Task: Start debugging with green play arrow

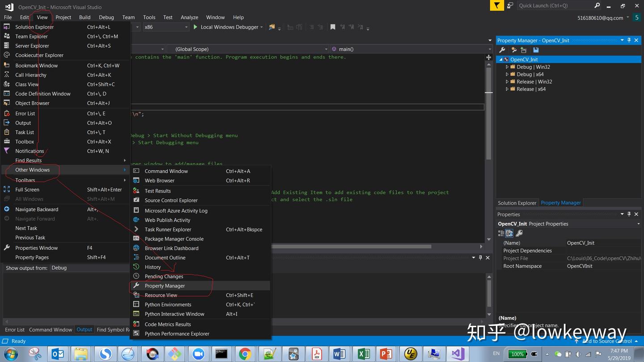Action: (x=195, y=27)
